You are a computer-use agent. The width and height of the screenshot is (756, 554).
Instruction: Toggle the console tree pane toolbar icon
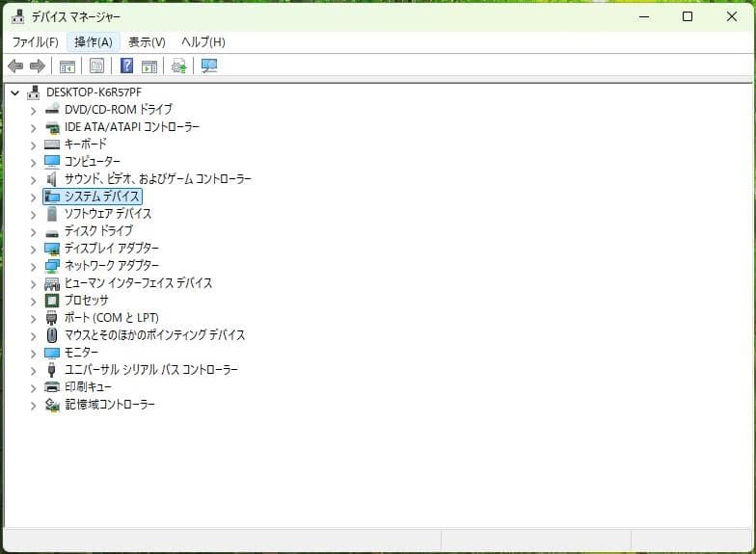(67, 66)
